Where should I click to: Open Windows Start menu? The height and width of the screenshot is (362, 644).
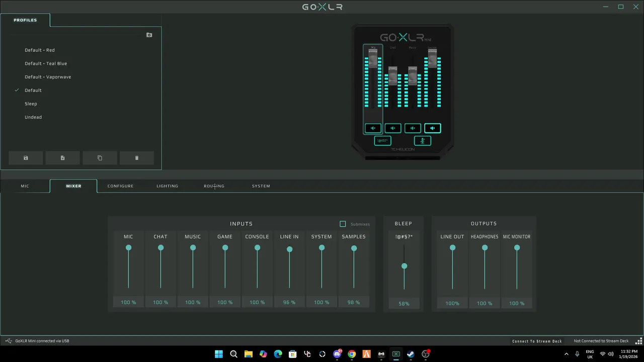[219, 354]
